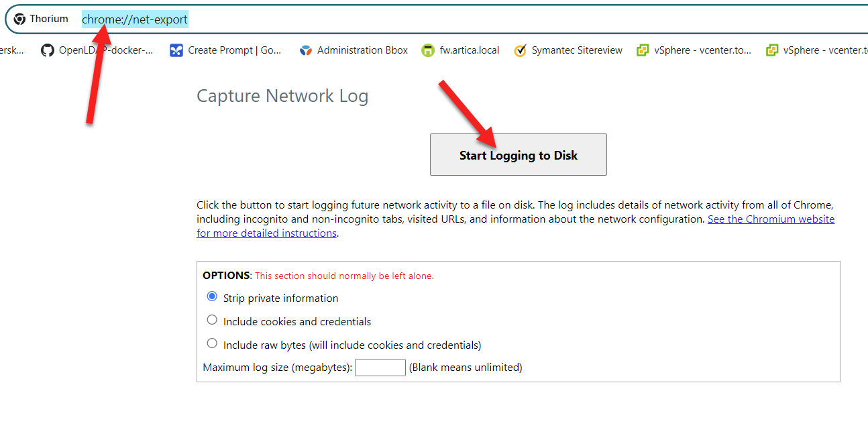Select Include cookies and credentials option
868x446 pixels.
point(212,320)
